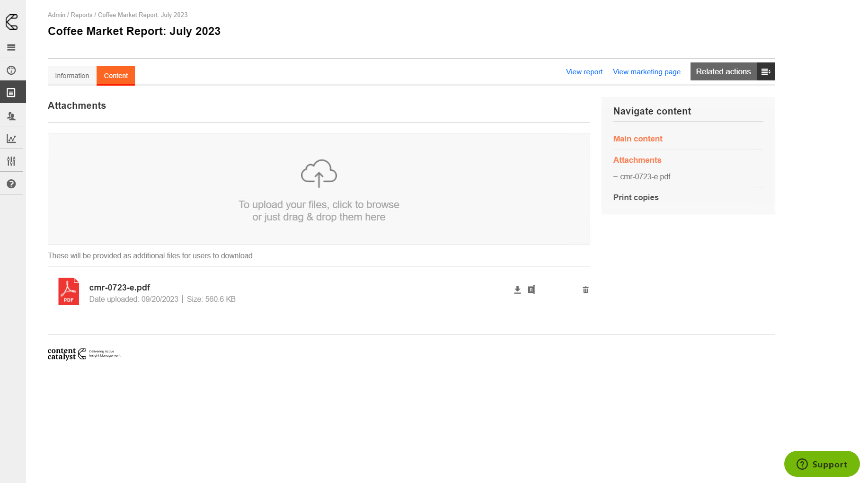Open the settings sliders icon in sidebar
This screenshot has width=868, height=483.
pyautogui.click(x=11, y=161)
